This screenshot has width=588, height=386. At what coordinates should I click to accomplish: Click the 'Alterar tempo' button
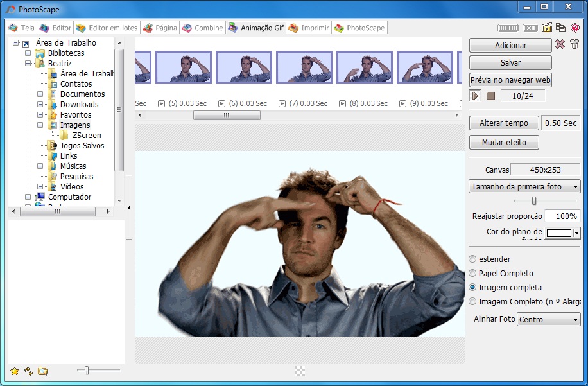click(504, 123)
